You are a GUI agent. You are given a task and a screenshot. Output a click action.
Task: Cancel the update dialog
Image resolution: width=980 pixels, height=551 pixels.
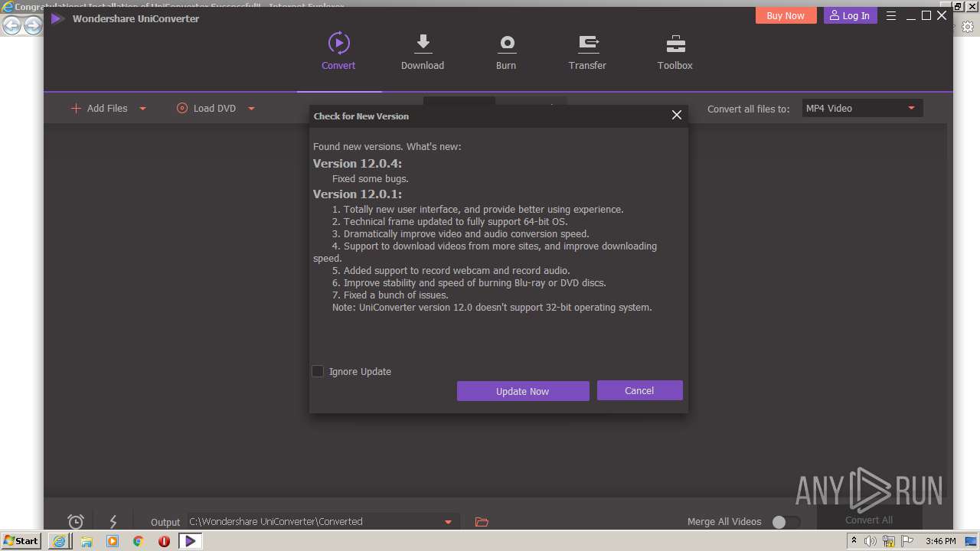coord(639,390)
